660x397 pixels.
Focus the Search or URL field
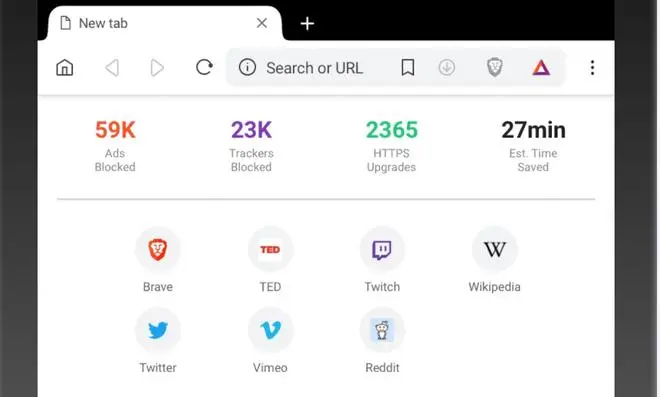click(314, 68)
